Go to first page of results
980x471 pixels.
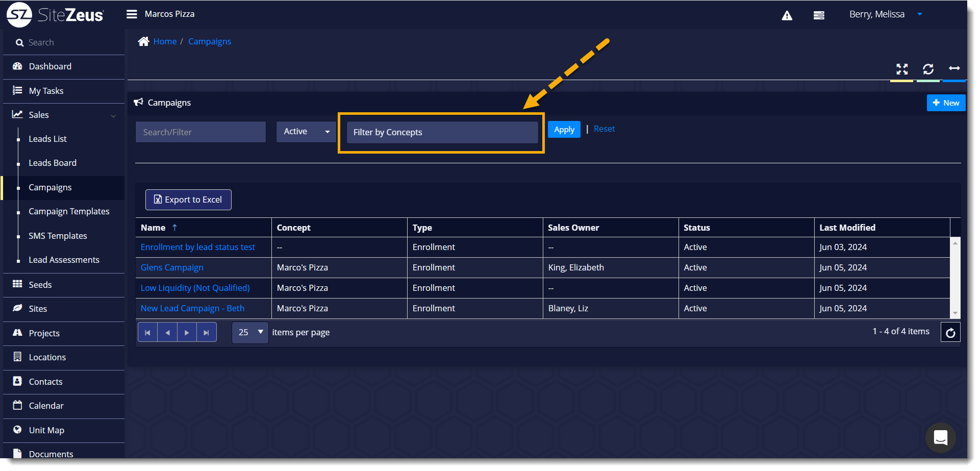pos(147,332)
